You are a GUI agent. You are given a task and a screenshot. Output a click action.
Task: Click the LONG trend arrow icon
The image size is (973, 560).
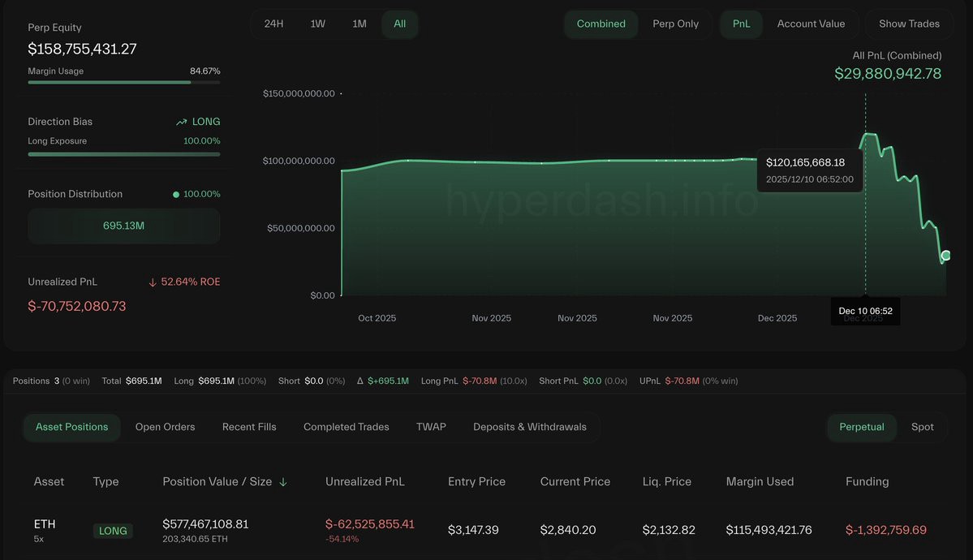[x=181, y=123]
